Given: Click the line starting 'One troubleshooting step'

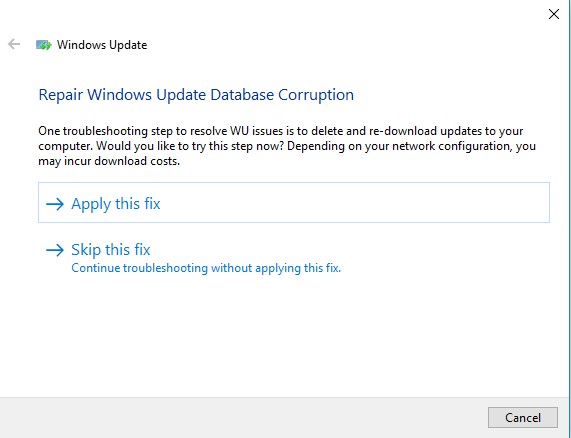Looking at the screenshot, I should pyautogui.click(x=280, y=131).
